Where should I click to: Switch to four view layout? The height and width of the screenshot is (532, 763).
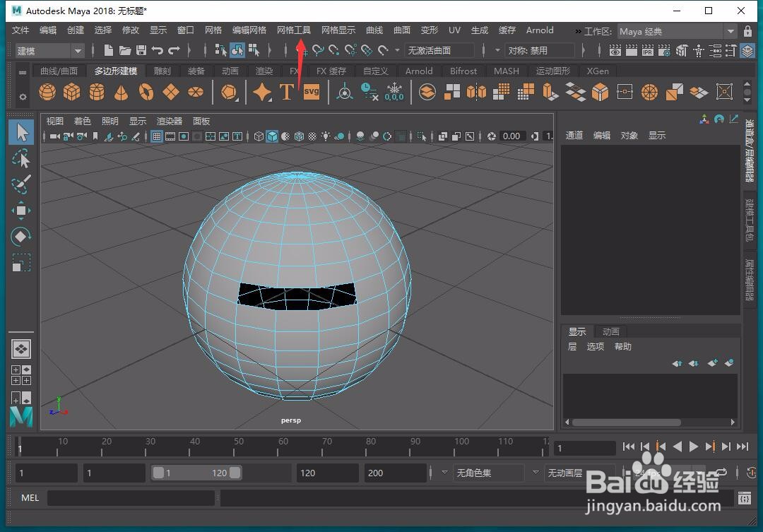(21, 375)
